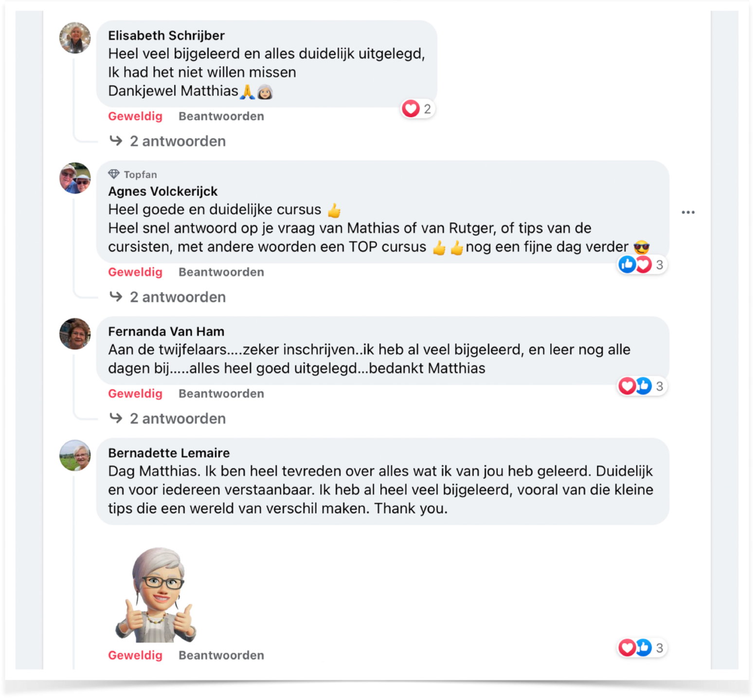
Task: Open the Topfan badge on Agnes's comment
Action: tap(132, 175)
